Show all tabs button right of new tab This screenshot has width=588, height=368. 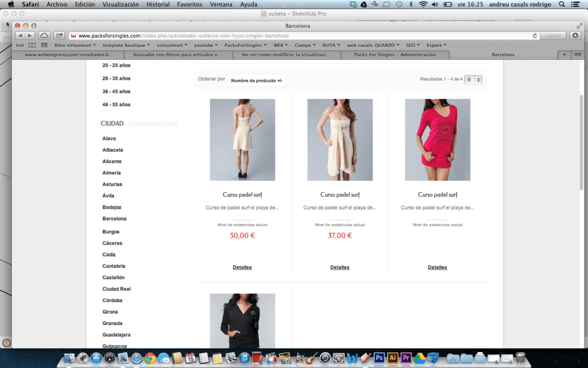pyautogui.click(x=577, y=55)
